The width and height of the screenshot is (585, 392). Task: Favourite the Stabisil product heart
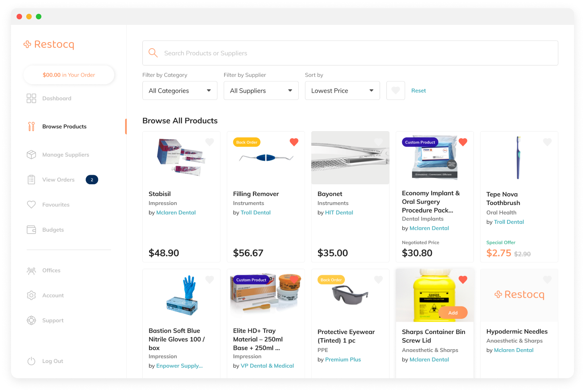tap(210, 142)
